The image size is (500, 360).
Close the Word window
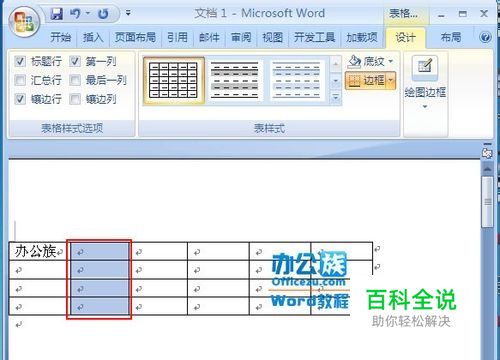click(484, 14)
